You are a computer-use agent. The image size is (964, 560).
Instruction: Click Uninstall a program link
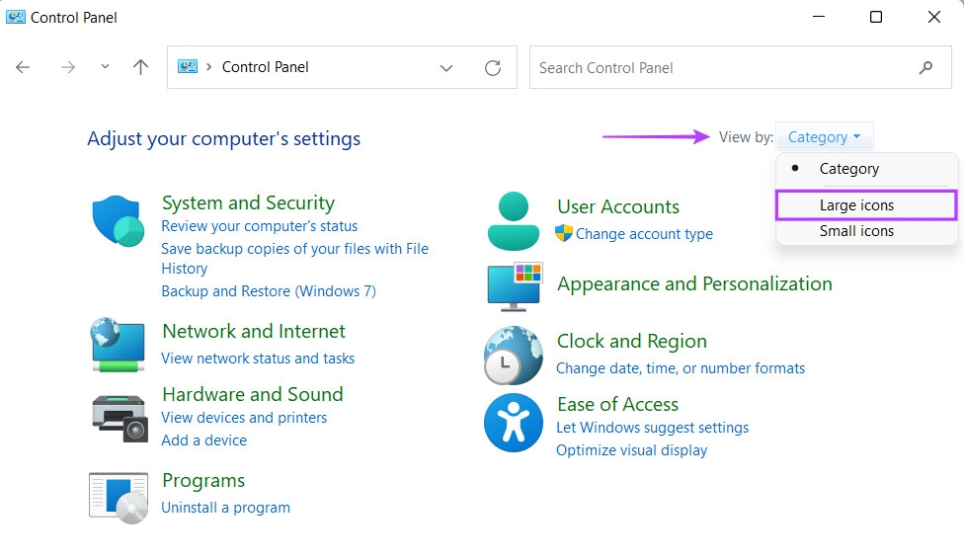coord(225,508)
